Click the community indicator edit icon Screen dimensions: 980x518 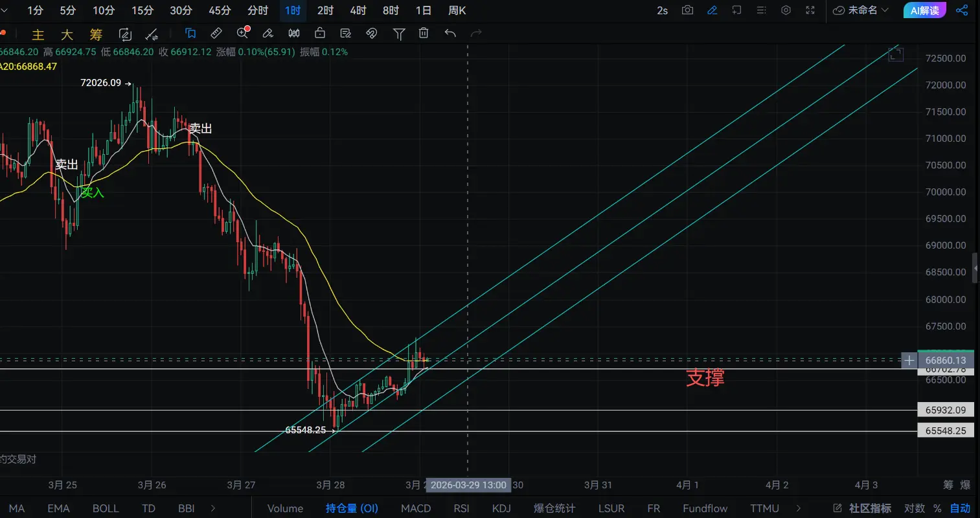click(x=838, y=508)
